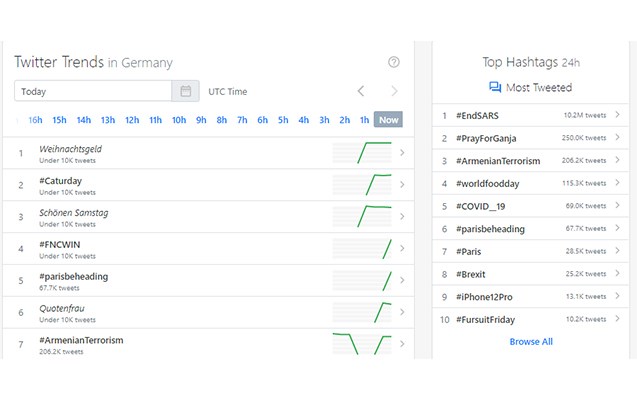Image resolution: width=637 pixels, height=400 pixels.
Task: Select the 6h time tab
Action: point(262,120)
